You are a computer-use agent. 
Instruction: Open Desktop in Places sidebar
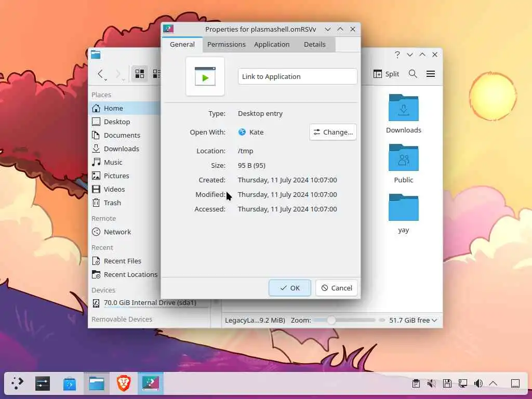tap(124, 122)
